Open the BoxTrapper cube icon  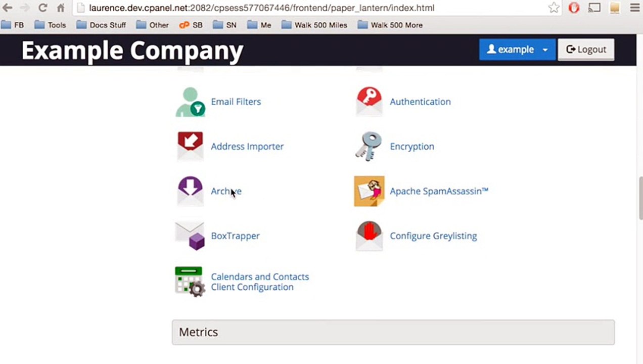coord(190,236)
